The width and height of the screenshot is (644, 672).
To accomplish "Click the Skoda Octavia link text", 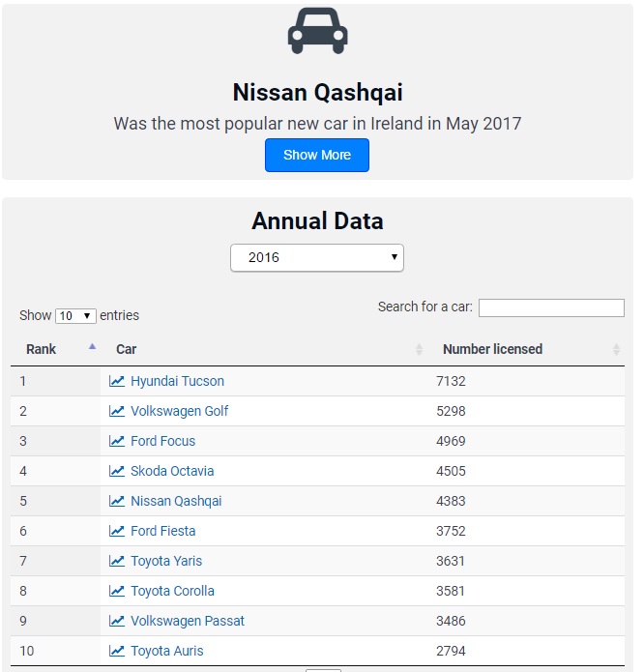I will tap(172, 471).
